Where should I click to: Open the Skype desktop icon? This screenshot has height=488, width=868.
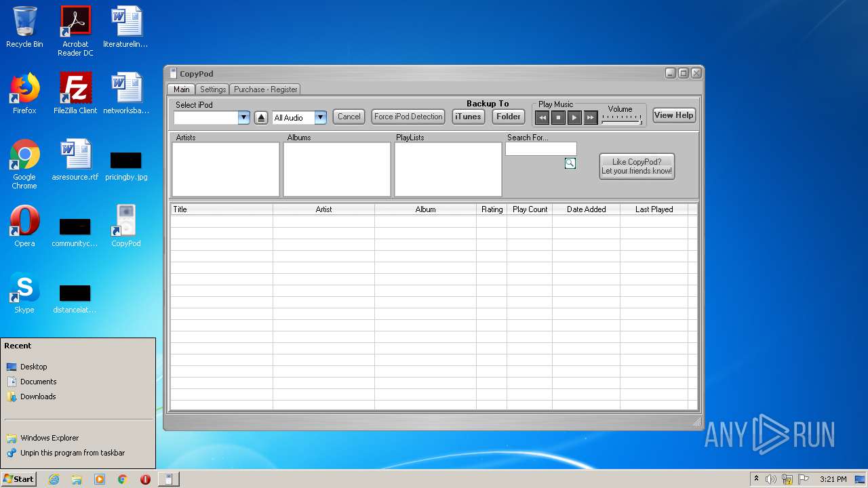tap(24, 293)
